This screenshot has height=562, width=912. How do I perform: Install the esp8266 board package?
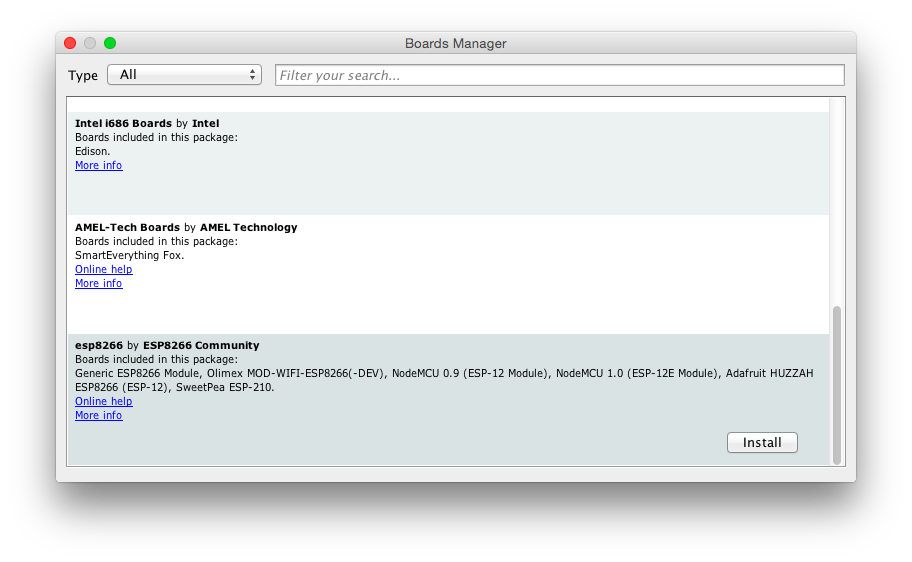[x=761, y=442]
